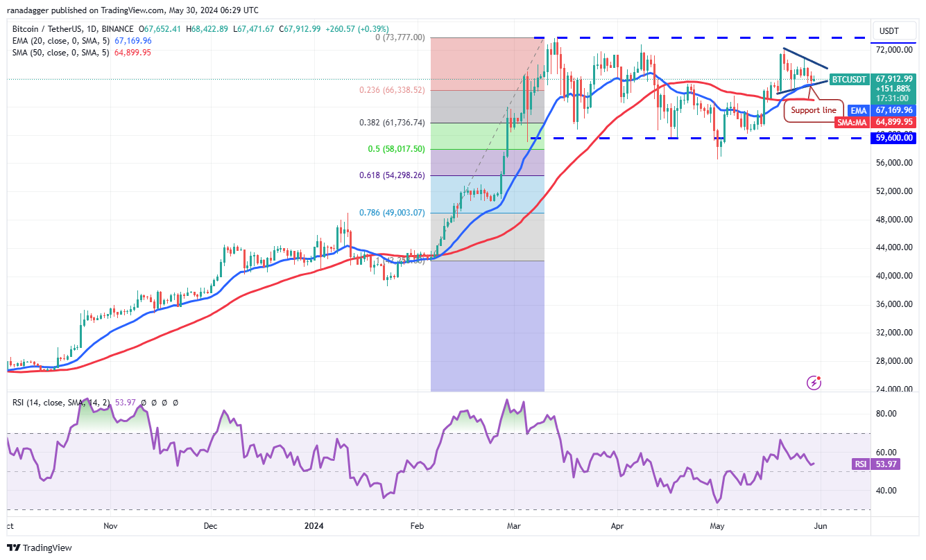Screen dimensions: 926x560
Task: Click the 2024 label on time axis
Action: (x=314, y=526)
